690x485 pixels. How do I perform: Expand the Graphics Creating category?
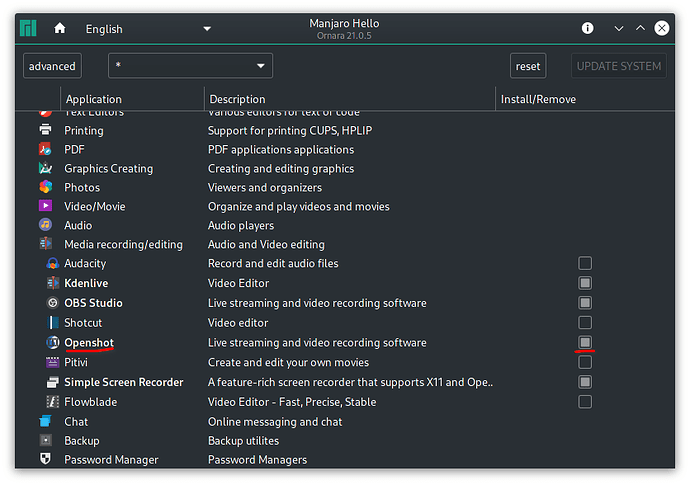coord(345,168)
